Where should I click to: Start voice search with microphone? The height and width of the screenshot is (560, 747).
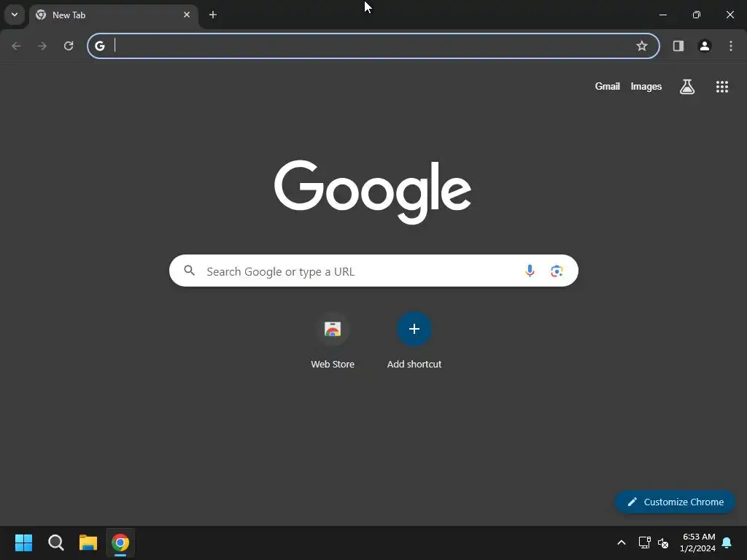coord(530,271)
